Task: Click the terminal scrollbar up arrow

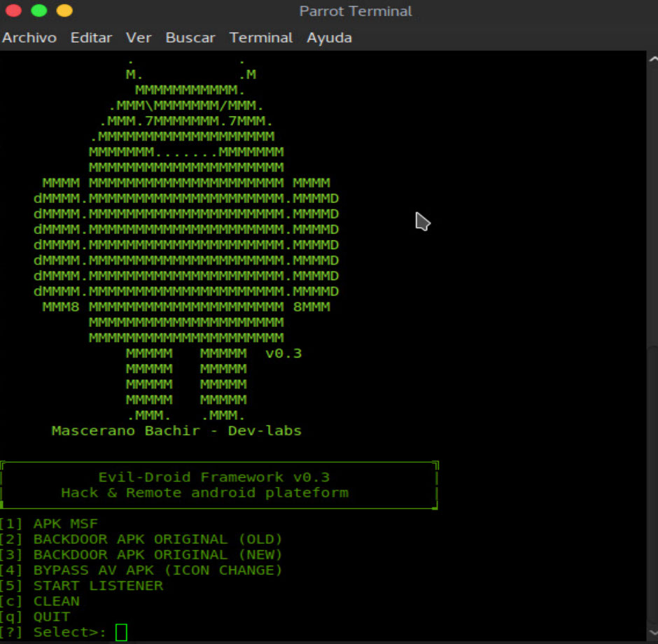Action: click(653, 59)
